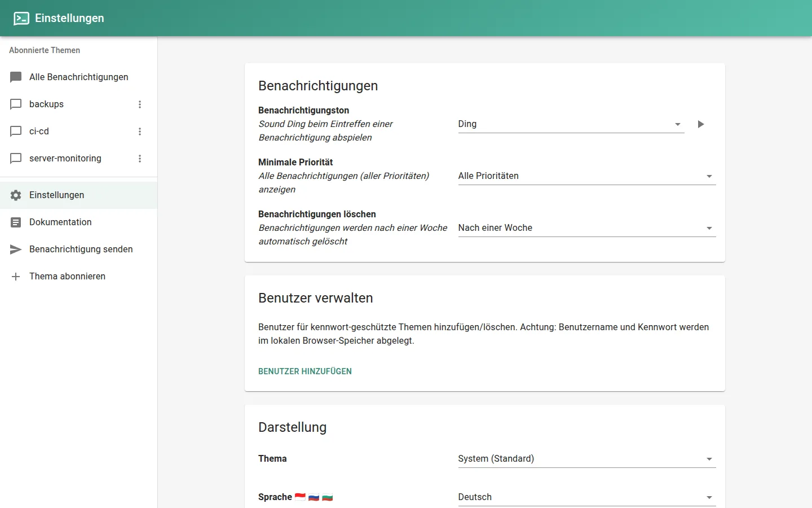Click the Einstellungen gear icon
The image size is (812, 508).
coord(16,195)
